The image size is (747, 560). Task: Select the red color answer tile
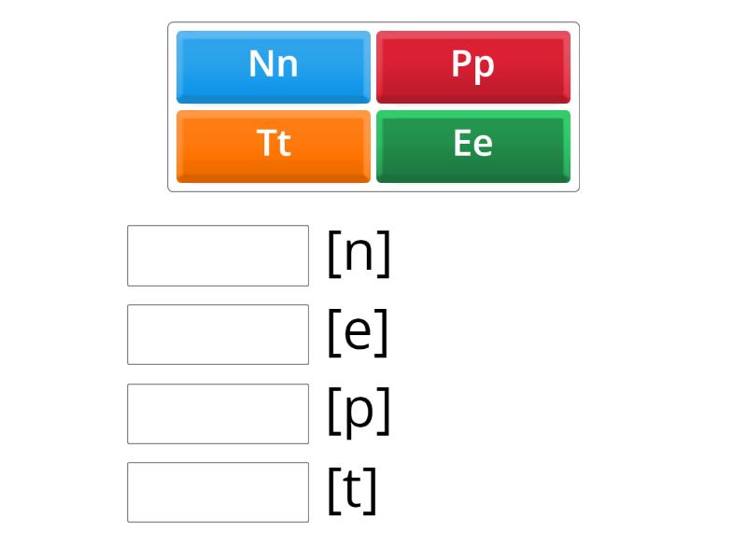tap(472, 66)
